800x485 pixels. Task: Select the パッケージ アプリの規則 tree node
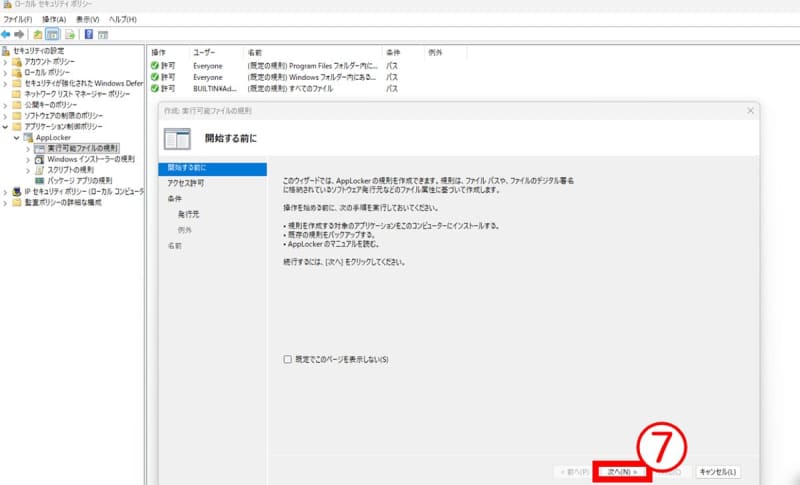80,180
